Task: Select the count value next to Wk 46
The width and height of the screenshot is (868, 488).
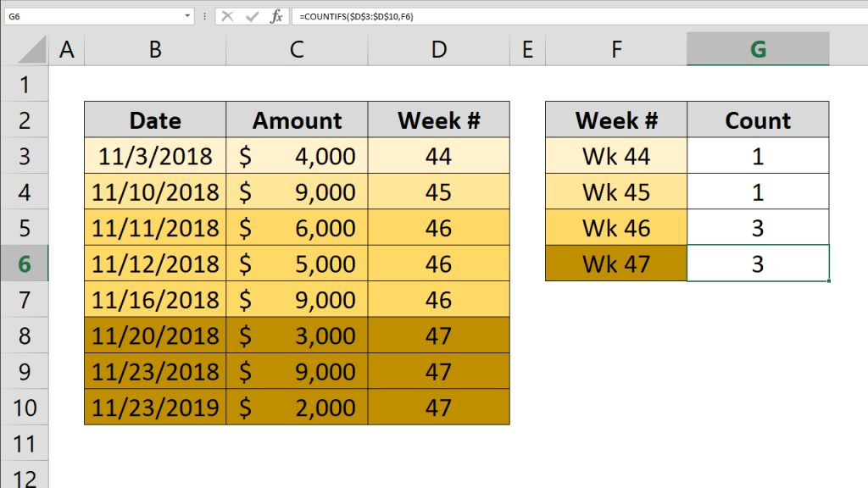Action: coord(757,227)
